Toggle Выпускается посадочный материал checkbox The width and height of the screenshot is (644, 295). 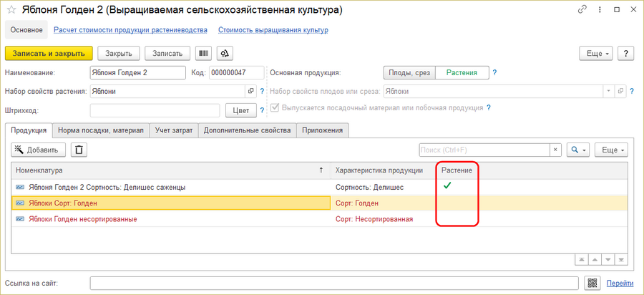(275, 107)
